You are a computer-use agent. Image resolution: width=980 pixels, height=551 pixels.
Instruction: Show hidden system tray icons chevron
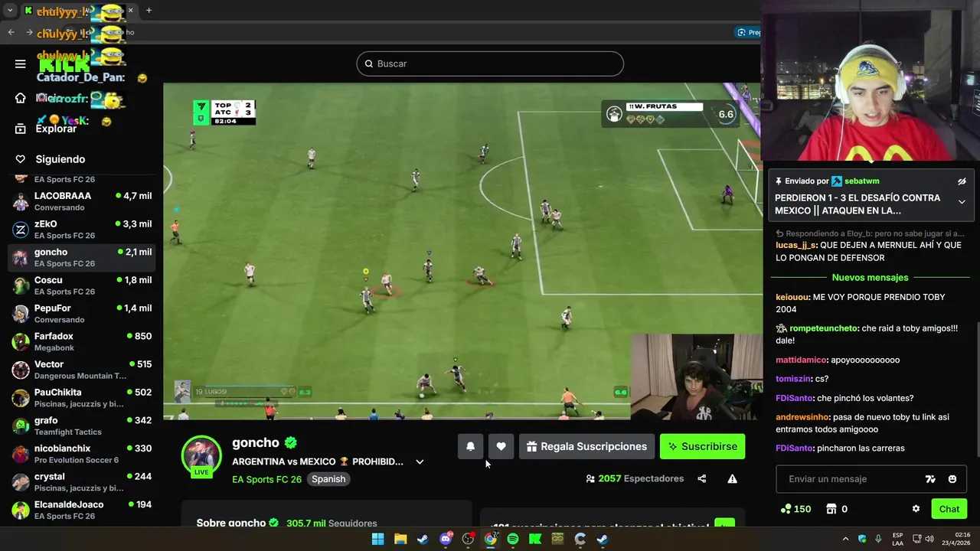pyautogui.click(x=845, y=539)
